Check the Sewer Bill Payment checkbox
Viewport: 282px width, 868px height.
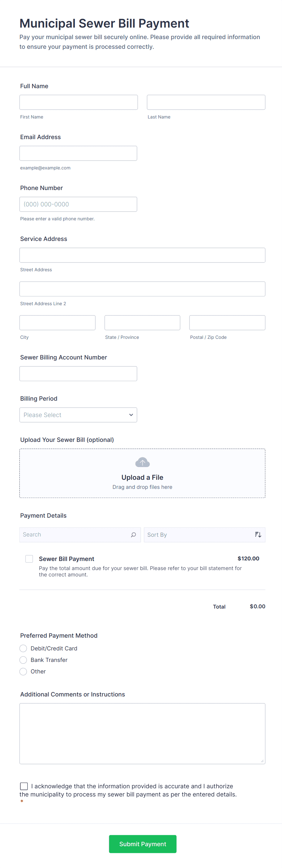click(29, 559)
